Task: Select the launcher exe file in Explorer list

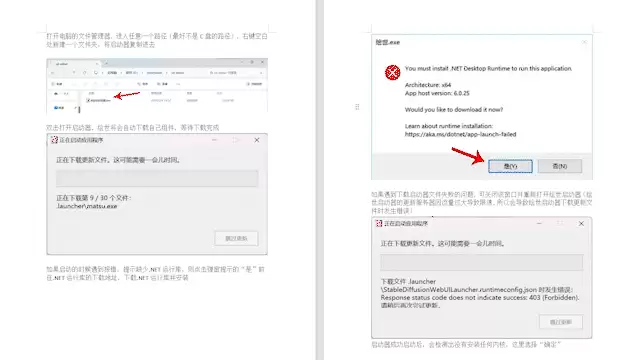Action: pos(98,100)
